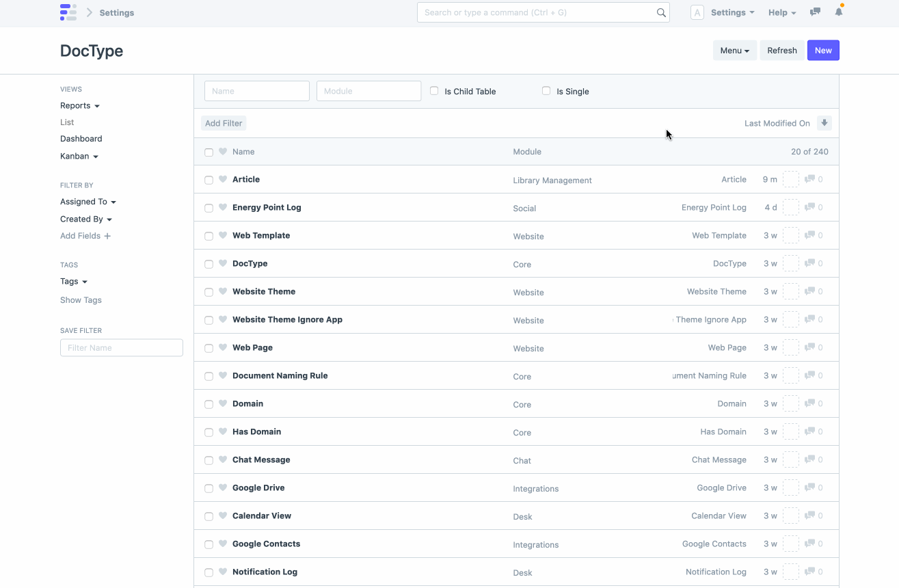Enable the Is Child Table checkbox
Viewport: 899px width, 588px height.
pyautogui.click(x=434, y=91)
